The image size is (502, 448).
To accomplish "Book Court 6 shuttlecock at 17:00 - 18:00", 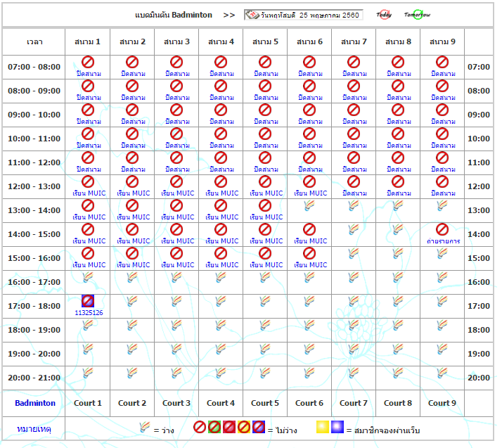I will tap(309, 301).
